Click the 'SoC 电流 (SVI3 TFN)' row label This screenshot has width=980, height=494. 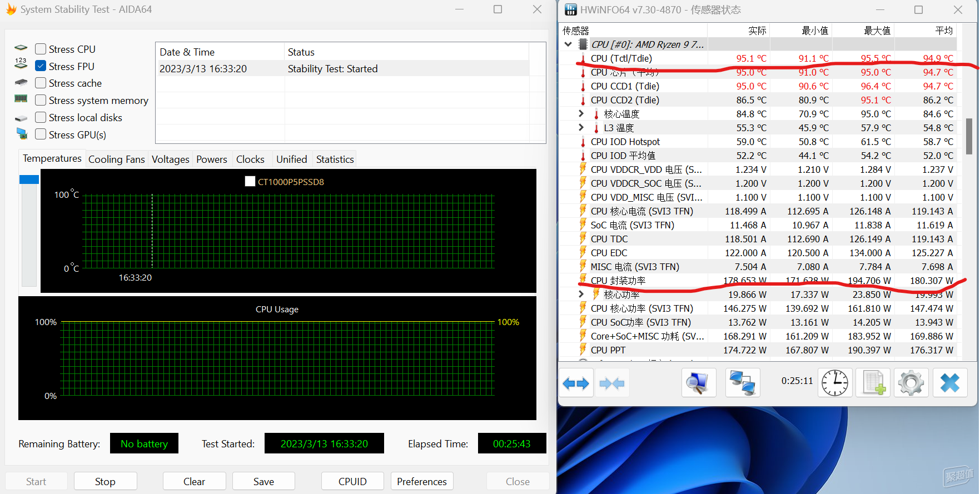click(x=632, y=225)
